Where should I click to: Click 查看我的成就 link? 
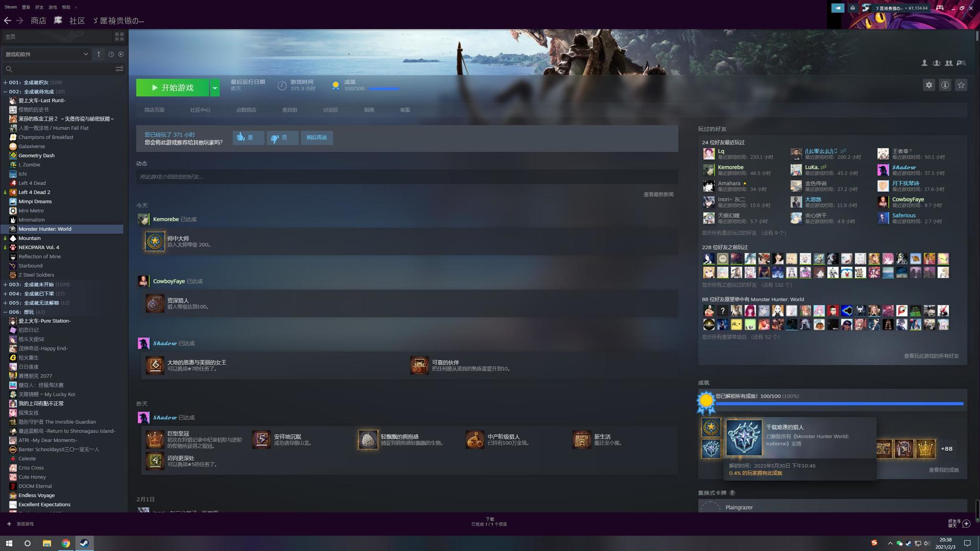(x=943, y=470)
